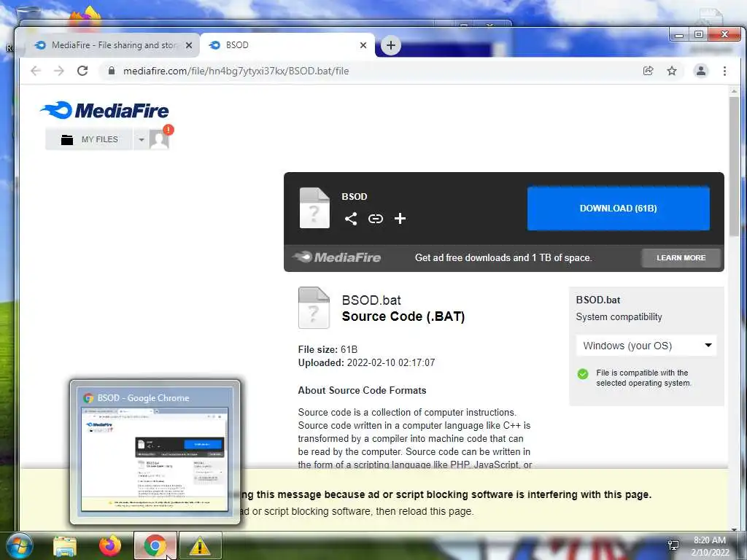The height and width of the screenshot is (560, 747).
Task: Click the padlock site info icon
Action: coord(112,71)
